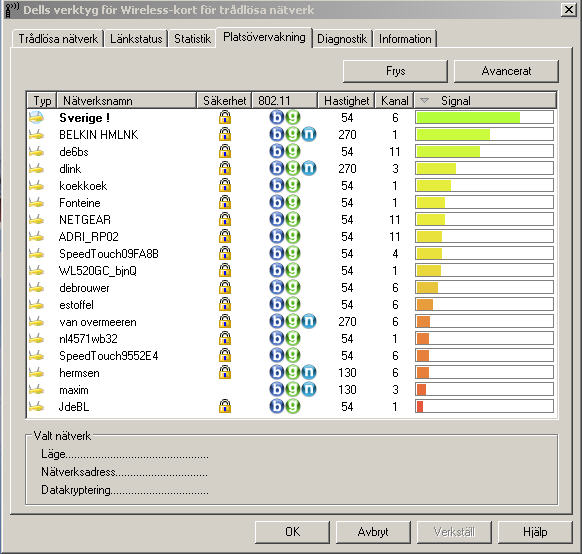
Task: Select the network named koekkoek
Action: coord(83,186)
